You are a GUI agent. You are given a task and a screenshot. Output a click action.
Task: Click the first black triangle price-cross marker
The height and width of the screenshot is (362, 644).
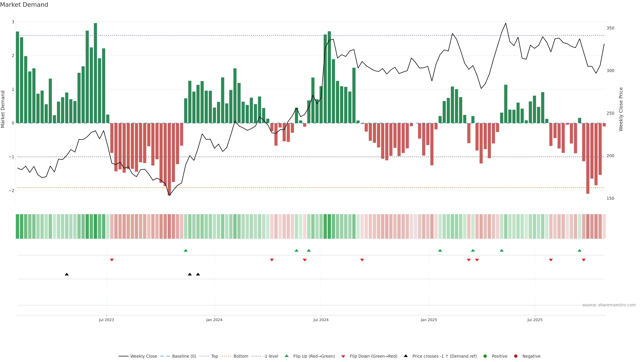[x=67, y=274]
